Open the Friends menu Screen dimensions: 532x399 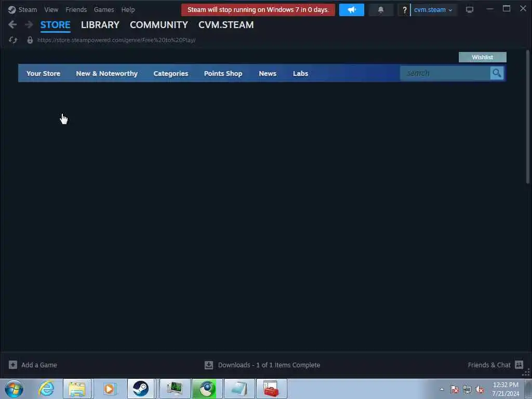(x=76, y=10)
